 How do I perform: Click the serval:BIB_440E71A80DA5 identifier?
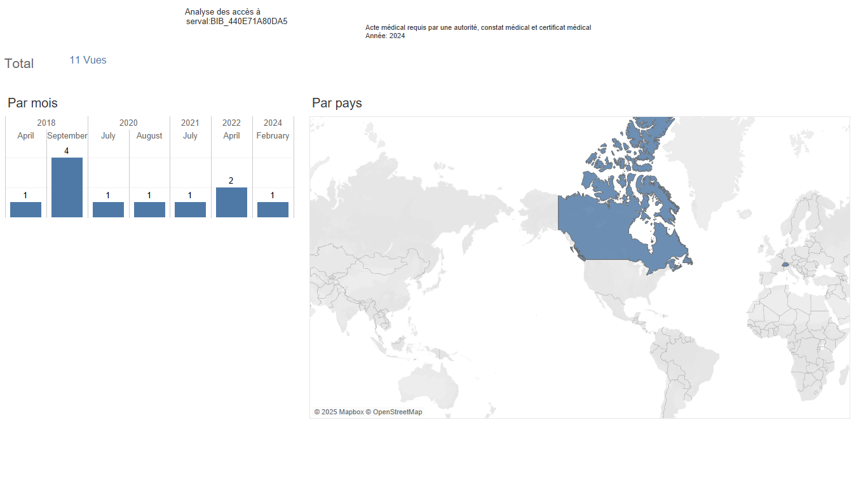237,22
